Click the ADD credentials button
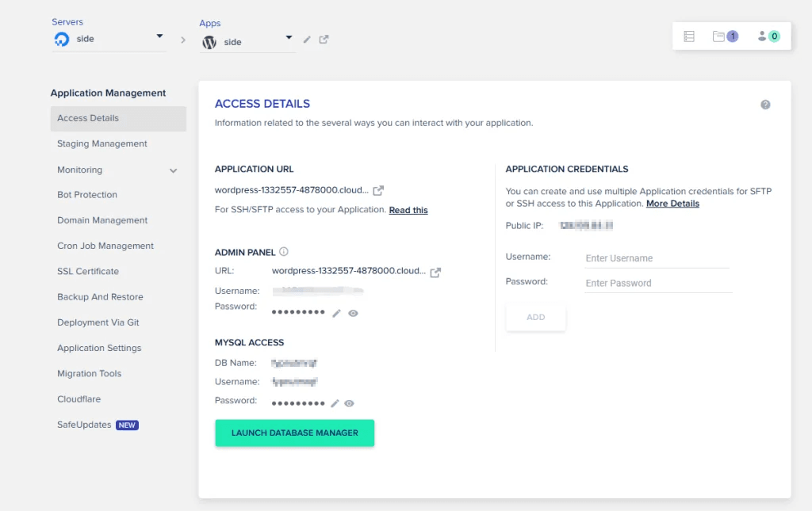This screenshot has width=812, height=511. [536, 317]
